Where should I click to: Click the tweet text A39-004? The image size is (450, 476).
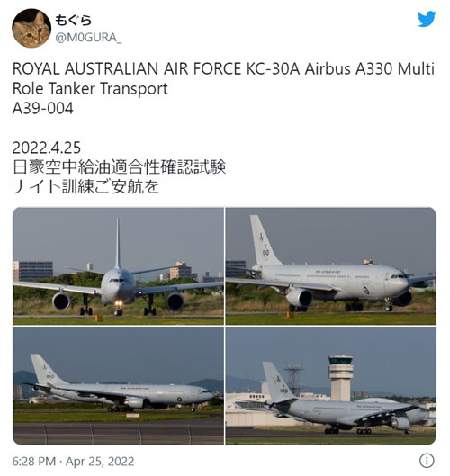click(x=43, y=108)
